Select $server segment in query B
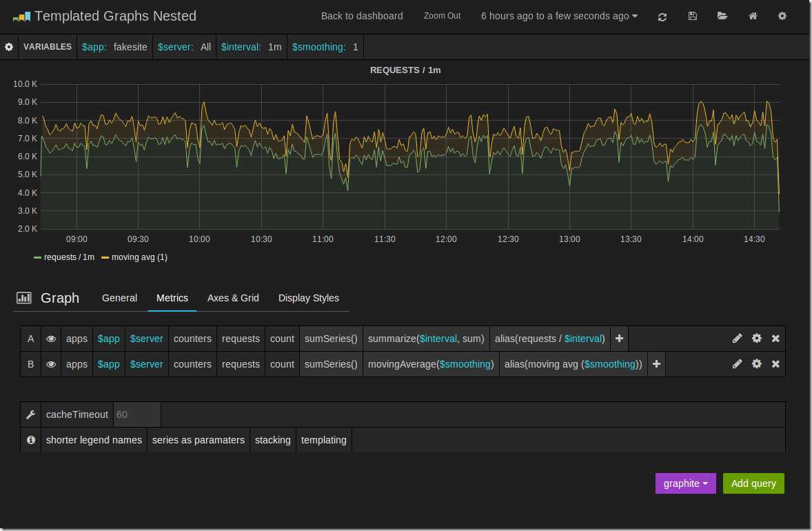Viewport: 812px width, 531px height. click(146, 364)
